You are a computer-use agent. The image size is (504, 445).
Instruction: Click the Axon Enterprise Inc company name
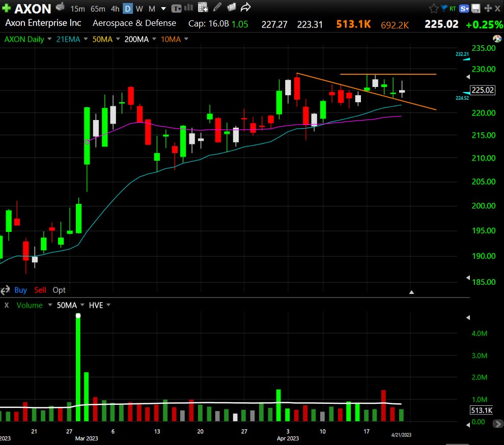tap(43, 23)
